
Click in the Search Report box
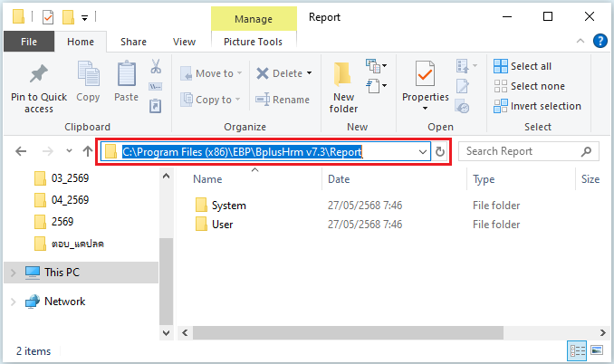(521, 151)
